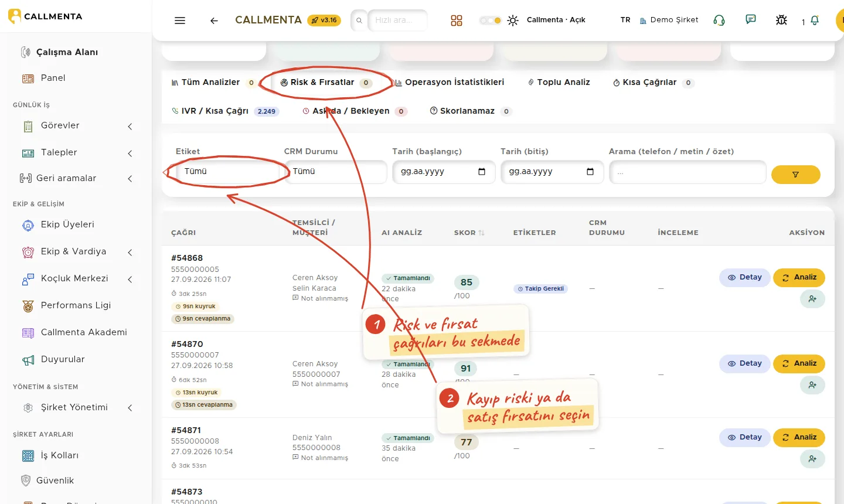Open the Skorlanamaz tab
This screenshot has height=504, width=844.
point(471,111)
